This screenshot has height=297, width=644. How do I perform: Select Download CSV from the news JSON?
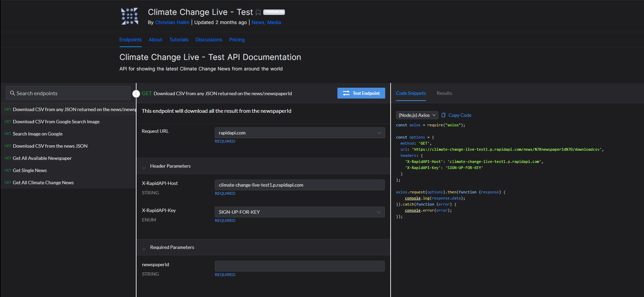coord(68,146)
